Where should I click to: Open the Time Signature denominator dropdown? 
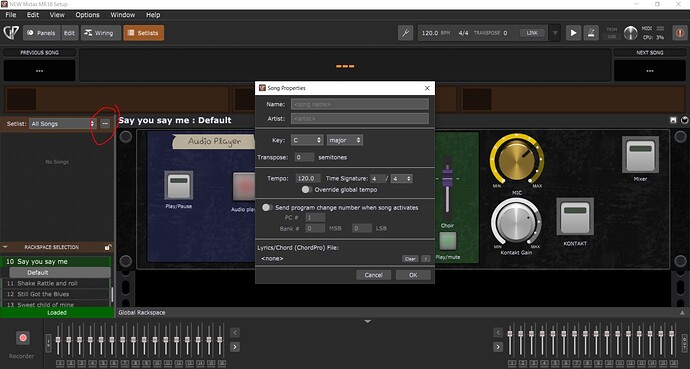(x=401, y=179)
